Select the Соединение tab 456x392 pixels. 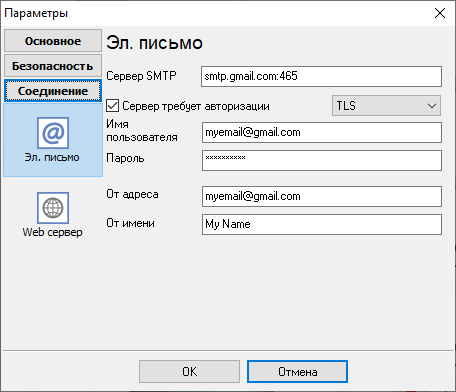click(53, 91)
